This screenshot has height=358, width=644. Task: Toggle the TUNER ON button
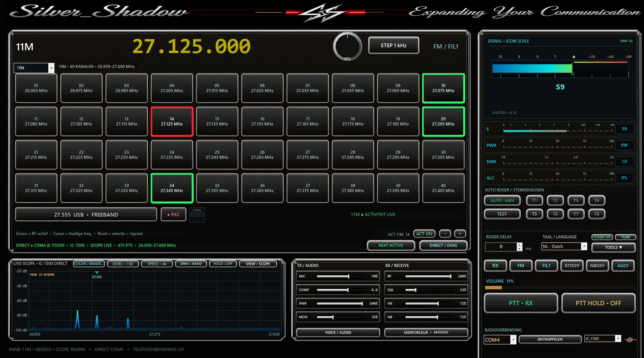point(602,237)
